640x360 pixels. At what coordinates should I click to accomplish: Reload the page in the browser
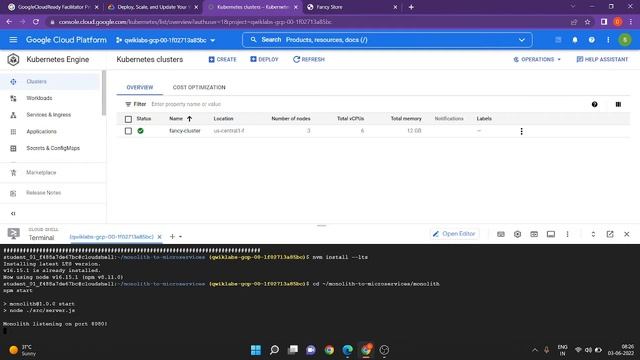(x=36, y=22)
